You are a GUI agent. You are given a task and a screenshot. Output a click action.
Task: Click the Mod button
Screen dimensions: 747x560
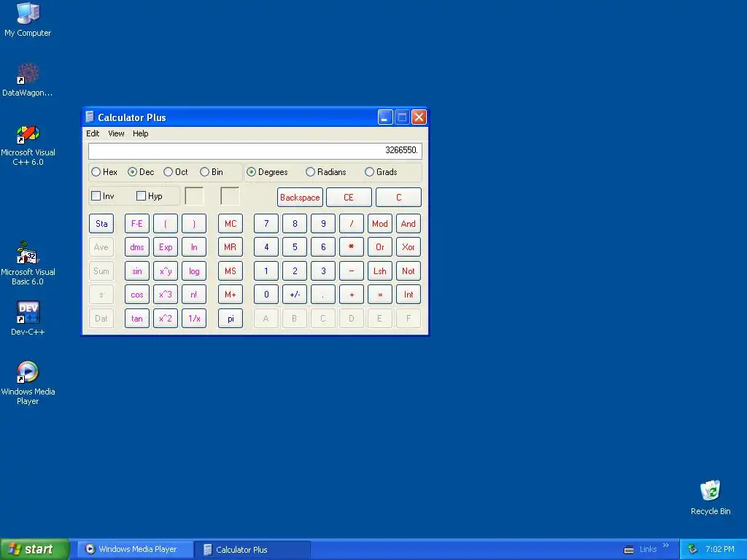[379, 223]
